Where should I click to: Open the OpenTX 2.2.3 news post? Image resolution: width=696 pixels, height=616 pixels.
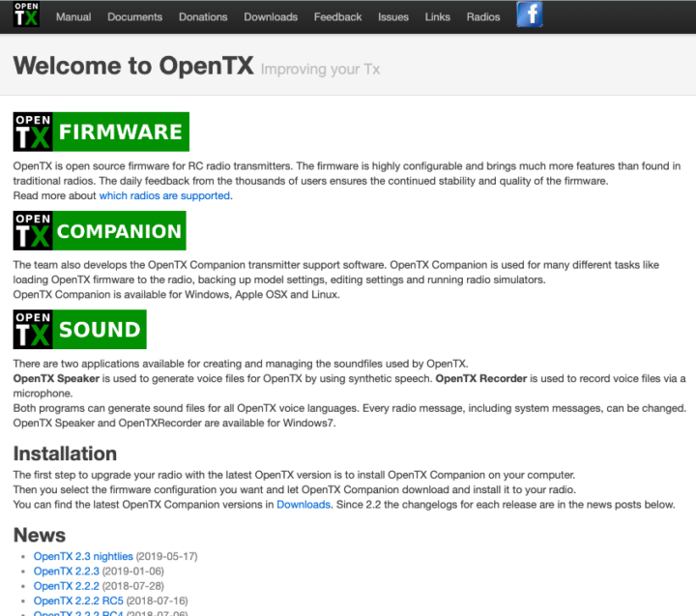coord(66,572)
